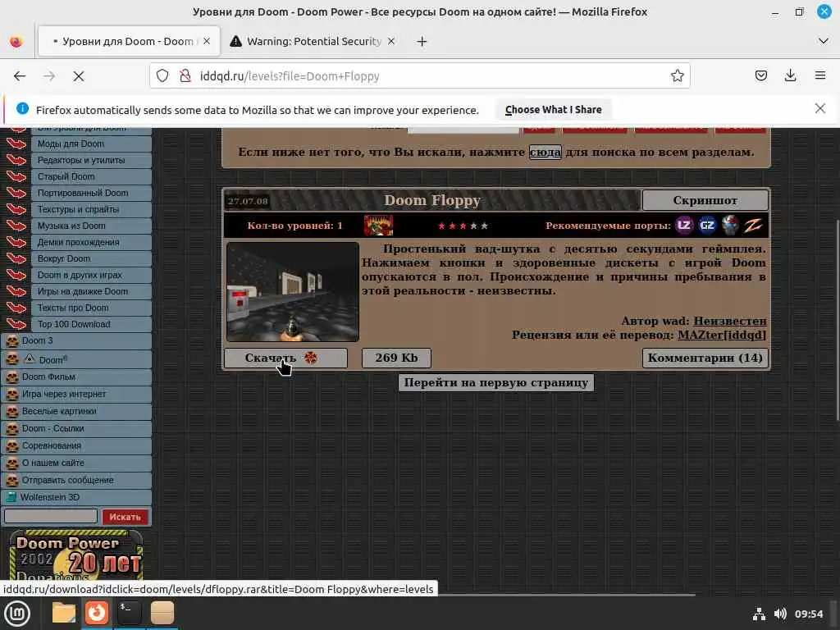The width and height of the screenshot is (840, 630).
Task: Open the Terminal taskbar icon
Action: 129,613
